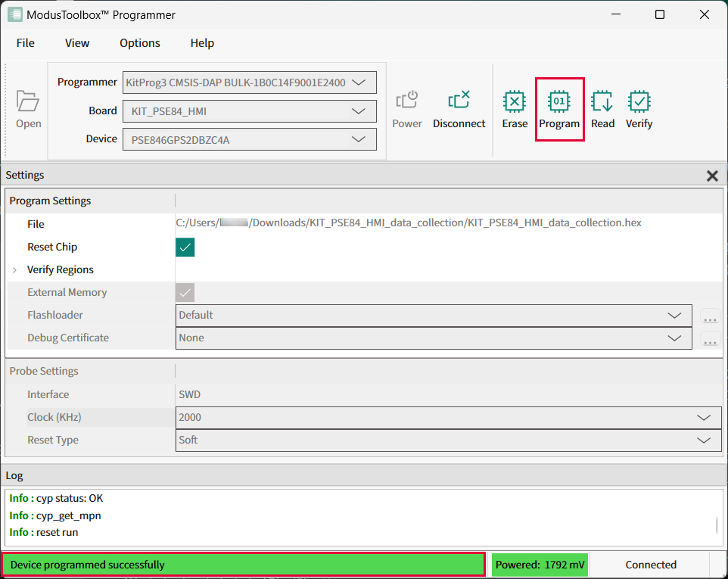
Task: Open the Board KIT_PSE84_HMI dropdown
Action: 359,111
